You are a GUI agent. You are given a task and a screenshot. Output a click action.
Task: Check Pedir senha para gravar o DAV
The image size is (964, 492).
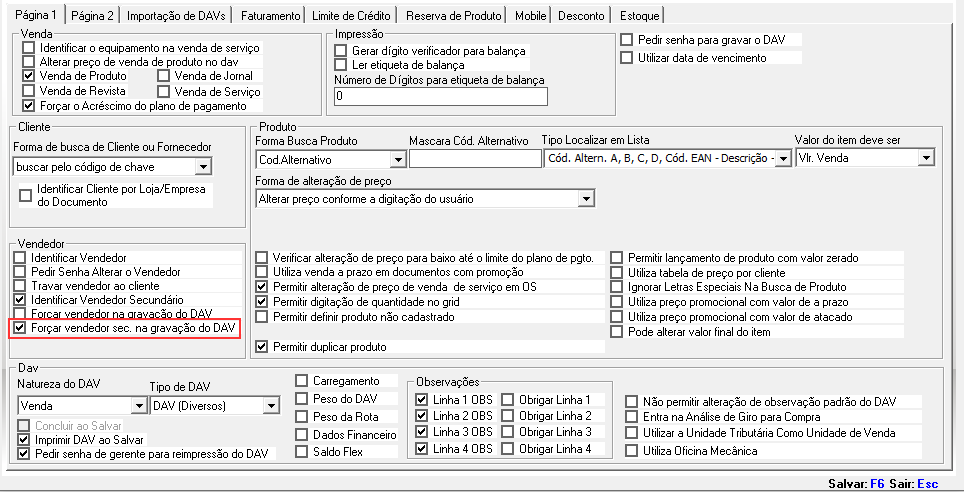point(626,40)
